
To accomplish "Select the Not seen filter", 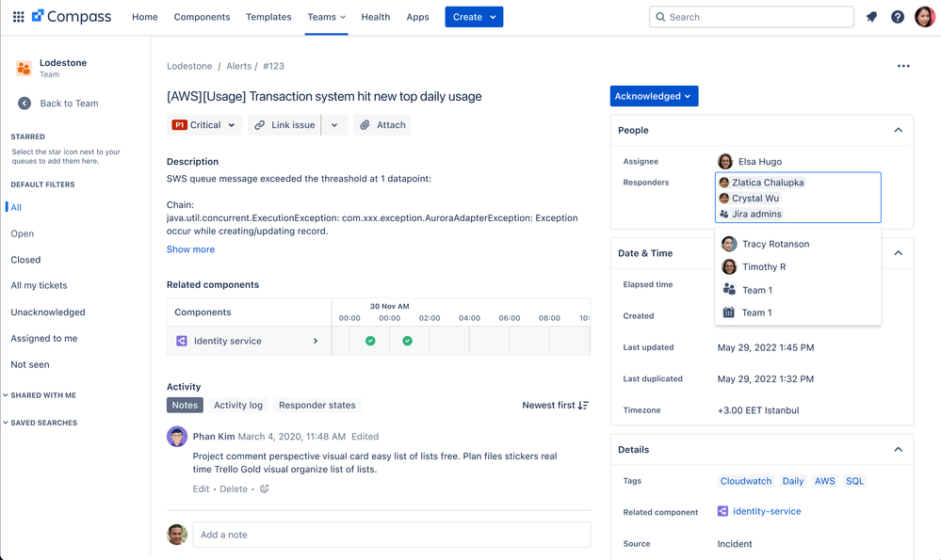I will (30, 364).
